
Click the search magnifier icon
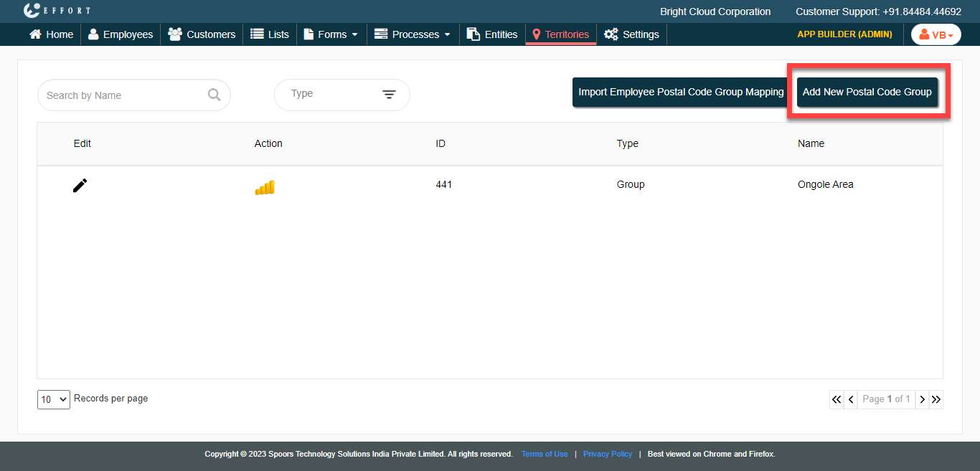pyautogui.click(x=214, y=95)
